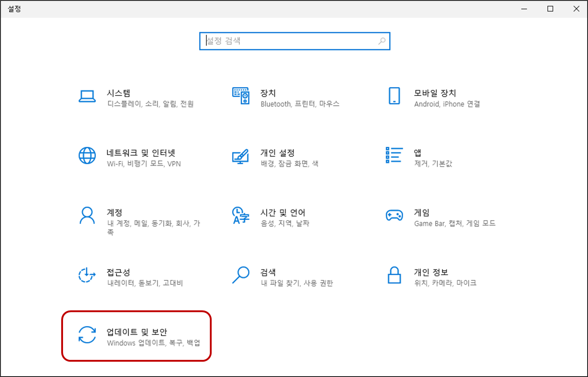
Task: Open 네트워크 및 인터넷 globe icon
Action: click(x=87, y=156)
